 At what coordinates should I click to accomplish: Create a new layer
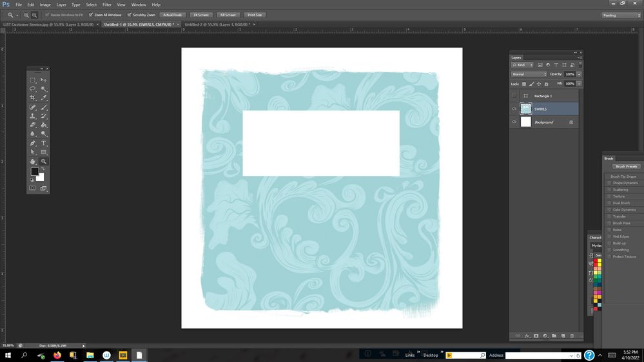pyautogui.click(x=563, y=336)
